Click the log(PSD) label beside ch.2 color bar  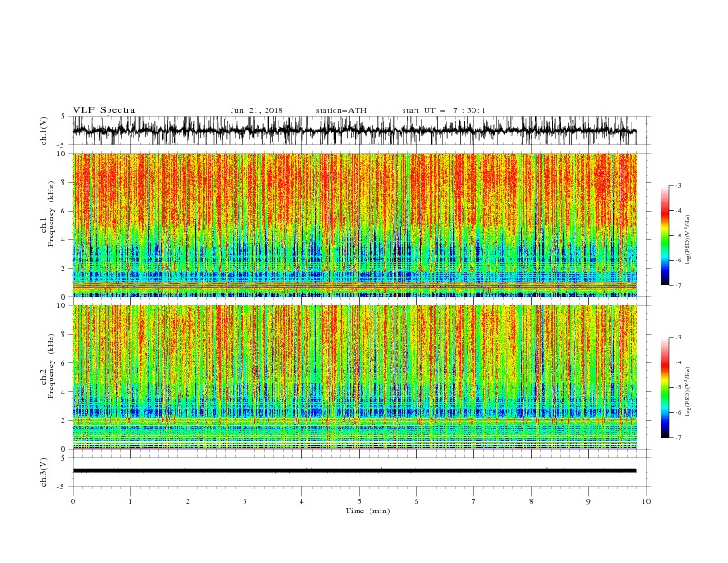tap(688, 392)
